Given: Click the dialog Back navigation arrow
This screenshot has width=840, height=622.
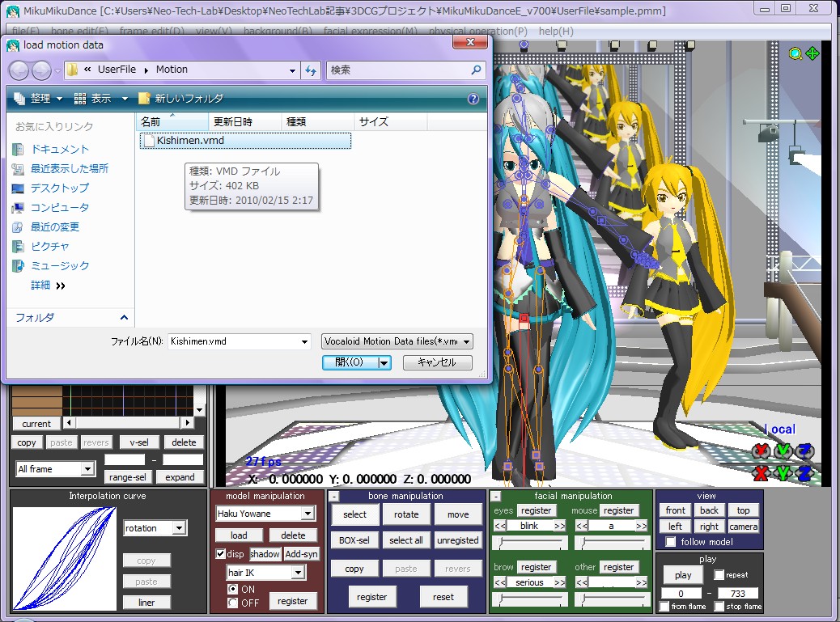Looking at the screenshot, I should pyautogui.click(x=19, y=70).
